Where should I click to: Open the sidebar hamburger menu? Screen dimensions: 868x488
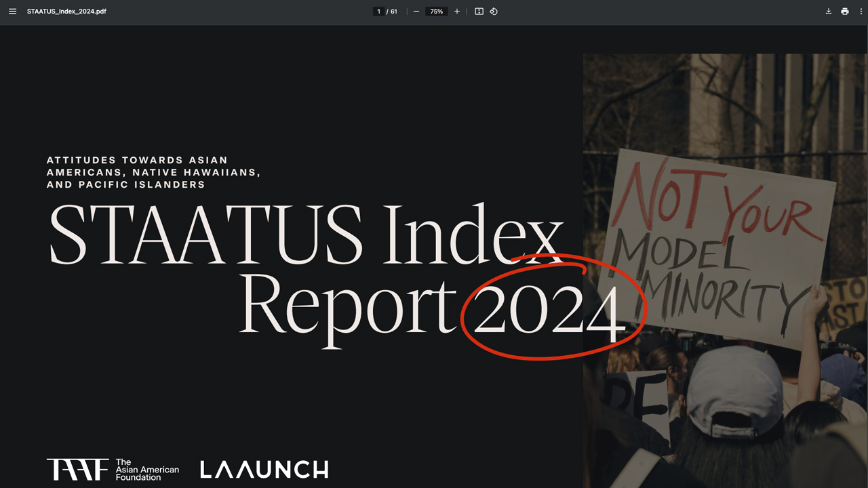point(12,12)
